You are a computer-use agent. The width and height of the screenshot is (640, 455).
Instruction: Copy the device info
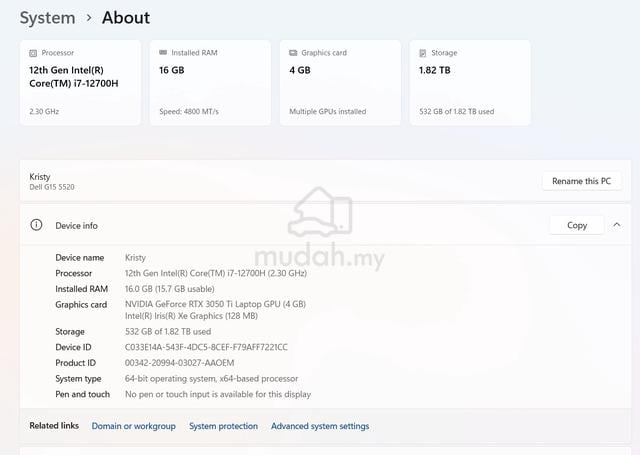tap(577, 225)
